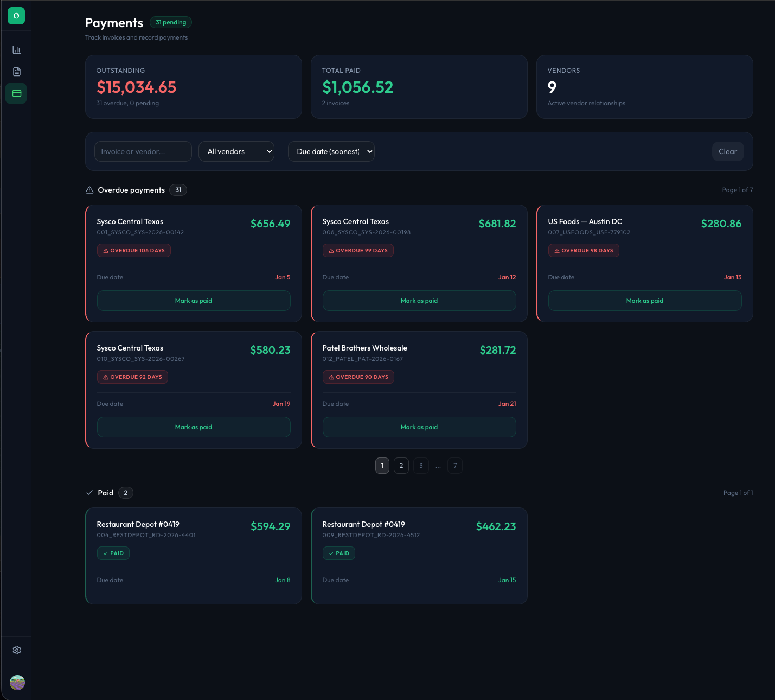The image size is (775, 700).
Task: Mark the $656.49 Sysco invoice as paid
Action: coord(194,301)
